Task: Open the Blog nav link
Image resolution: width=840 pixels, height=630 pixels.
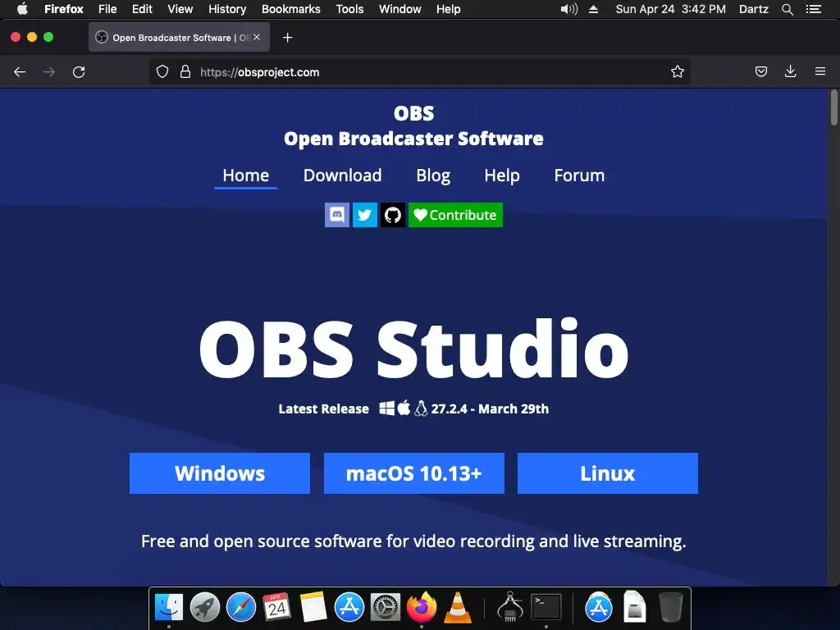Action: point(433,176)
